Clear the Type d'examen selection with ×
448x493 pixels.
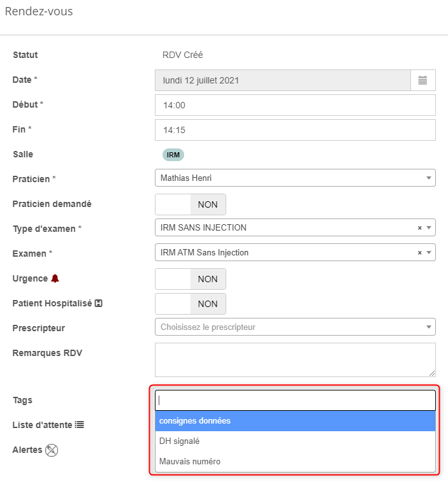tap(419, 228)
